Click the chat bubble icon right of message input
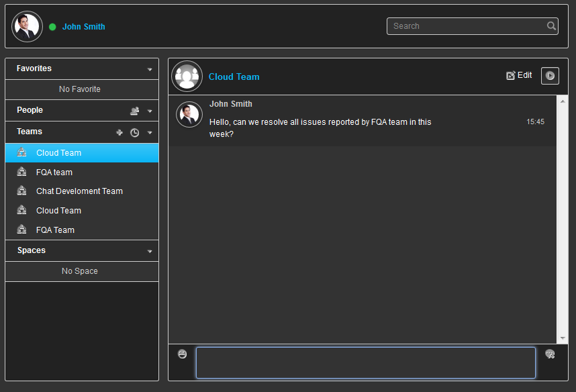 (550, 354)
